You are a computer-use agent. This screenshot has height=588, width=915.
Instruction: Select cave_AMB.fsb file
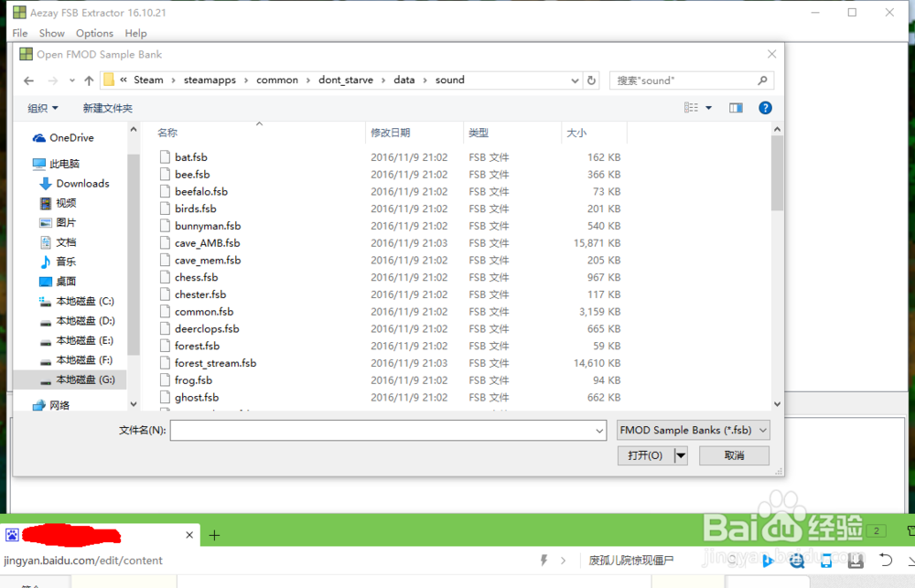point(207,243)
